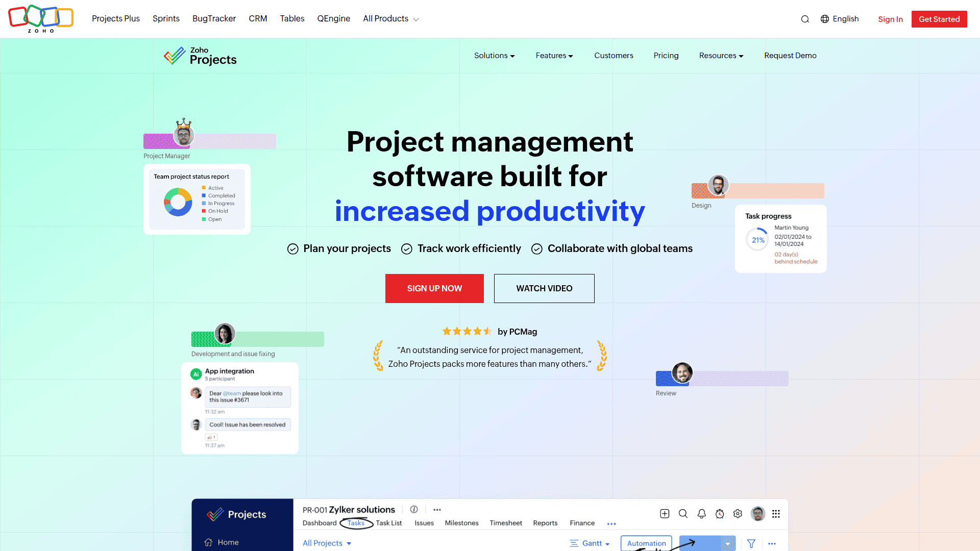Image resolution: width=980 pixels, height=551 pixels.
Task: Click the Sign In link
Action: point(890,19)
